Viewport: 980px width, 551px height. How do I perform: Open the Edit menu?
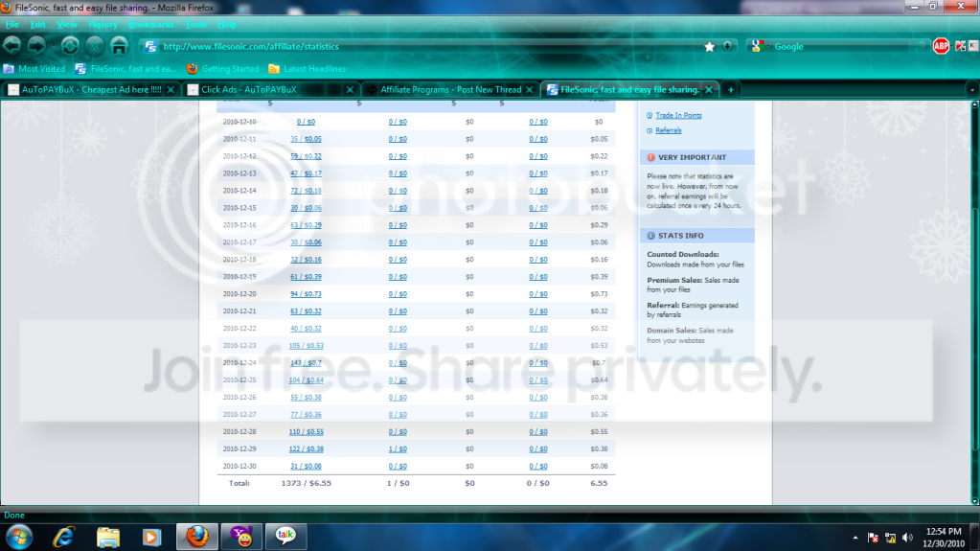pyautogui.click(x=37, y=24)
